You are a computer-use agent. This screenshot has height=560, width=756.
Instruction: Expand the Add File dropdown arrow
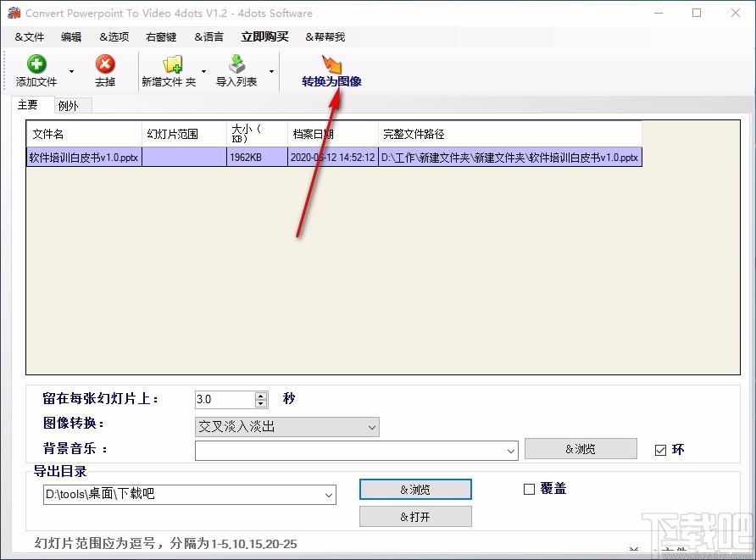[71, 71]
